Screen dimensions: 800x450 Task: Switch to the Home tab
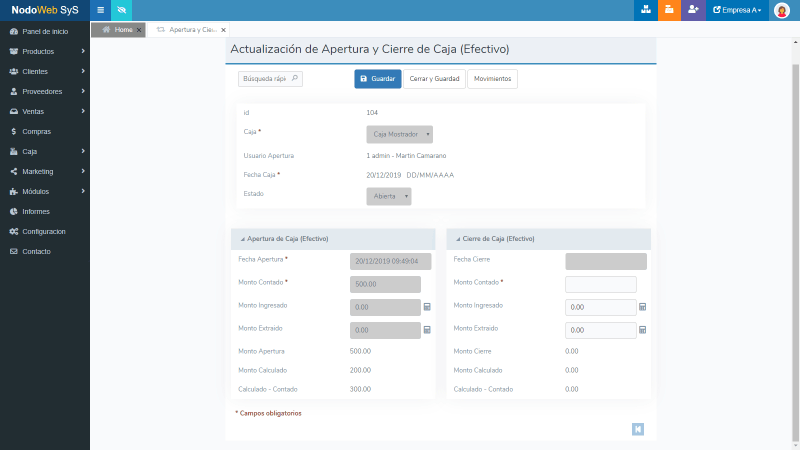(x=118, y=30)
